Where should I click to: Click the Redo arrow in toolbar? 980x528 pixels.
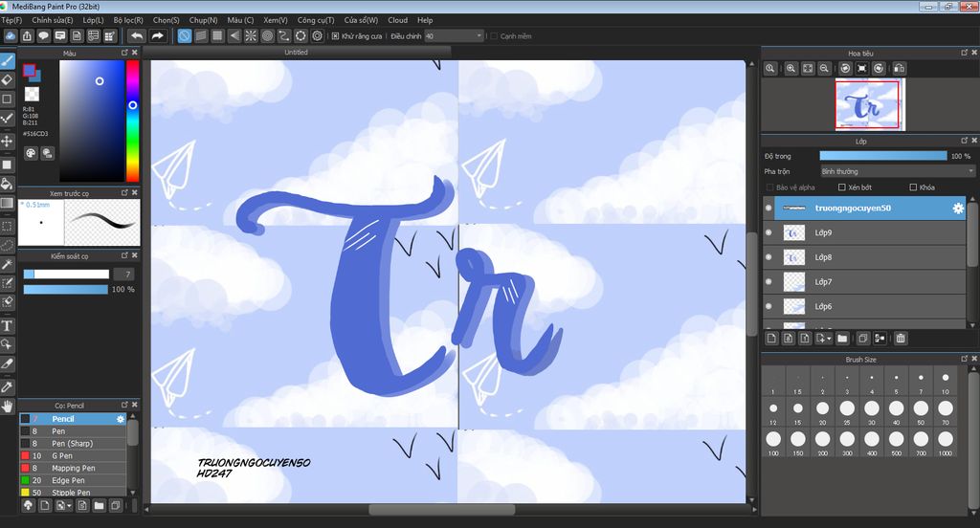coord(157,36)
